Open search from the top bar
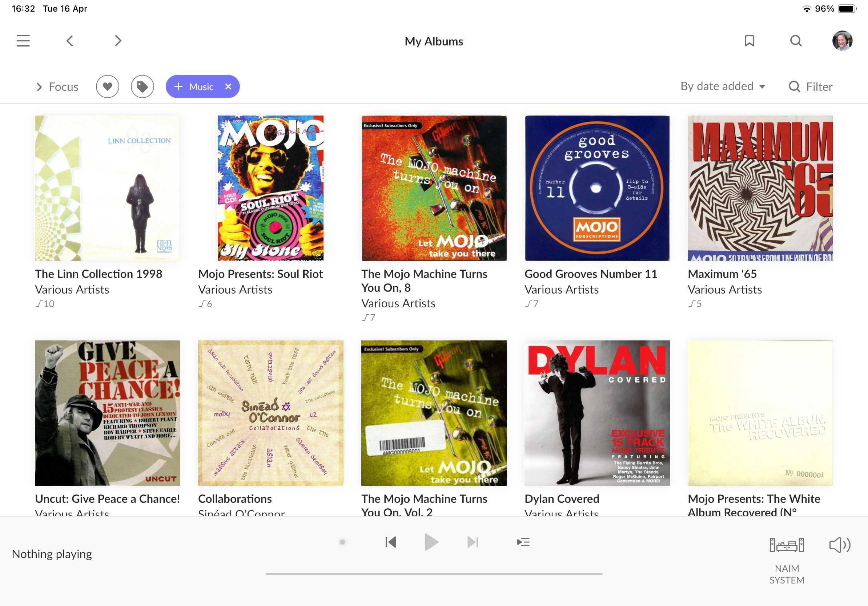 (x=795, y=41)
